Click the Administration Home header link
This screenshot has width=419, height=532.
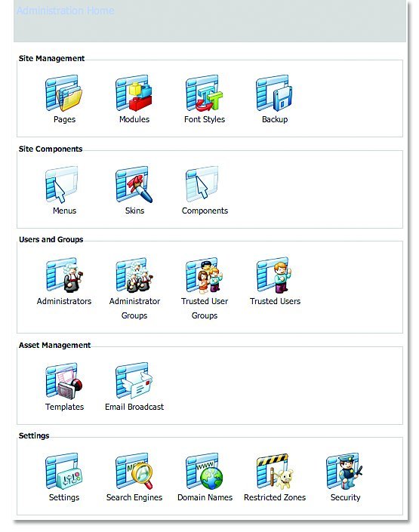click(65, 11)
